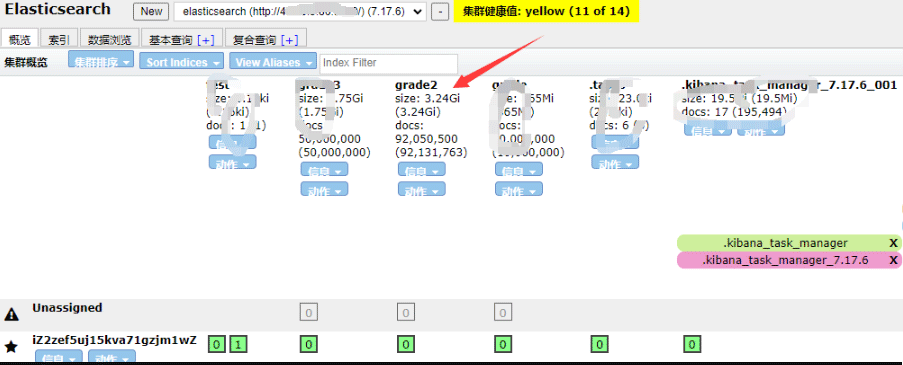Click the yellow 集群健康值 status indicator
The width and height of the screenshot is (903, 365).
[546, 11]
